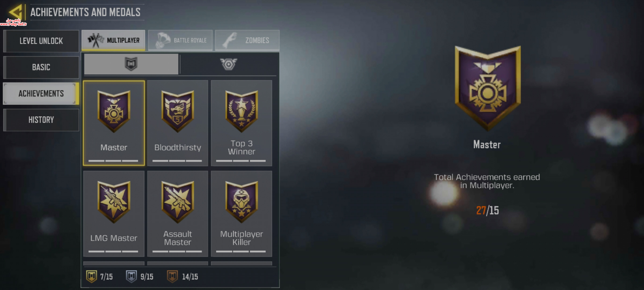Select the Master achievement badge
The height and width of the screenshot is (290, 644).
point(114,123)
